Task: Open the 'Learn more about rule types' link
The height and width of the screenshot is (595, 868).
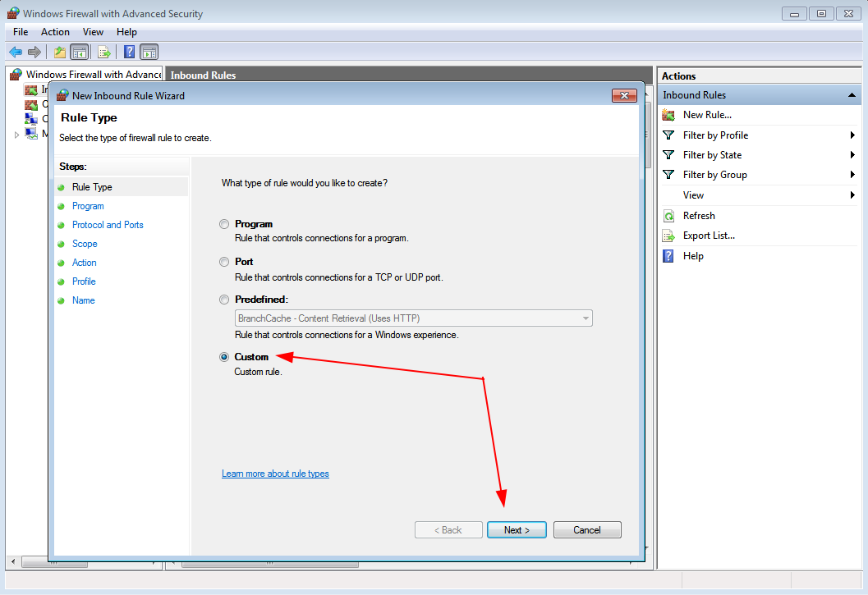Action: point(275,474)
